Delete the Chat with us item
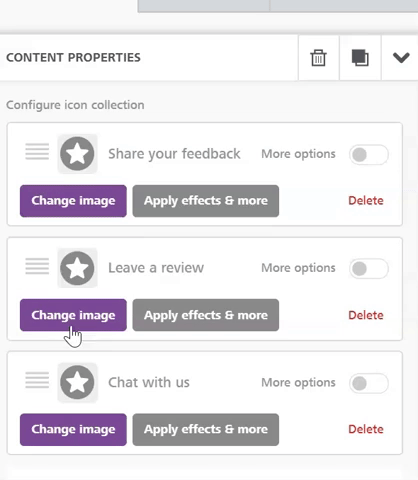 click(366, 429)
